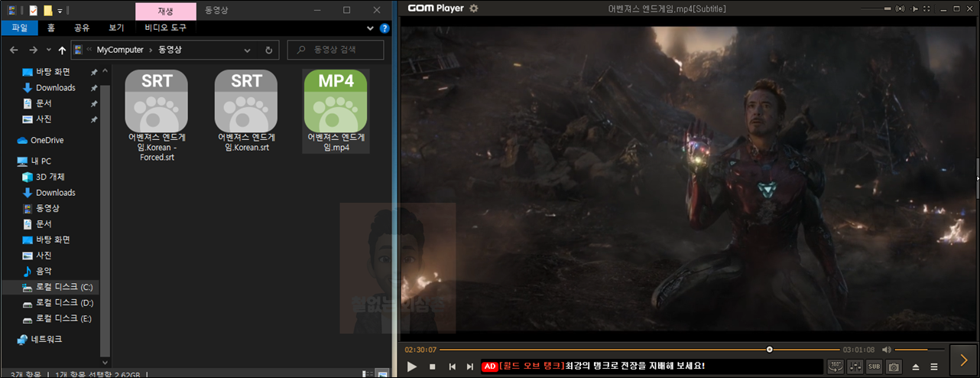Expand the address bar history dropdown
Screen dimensions: 980x378
[x=247, y=50]
